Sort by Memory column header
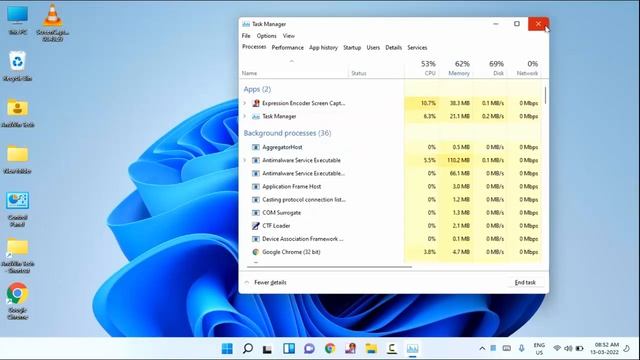The height and width of the screenshot is (360, 640). click(x=456, y=68)
